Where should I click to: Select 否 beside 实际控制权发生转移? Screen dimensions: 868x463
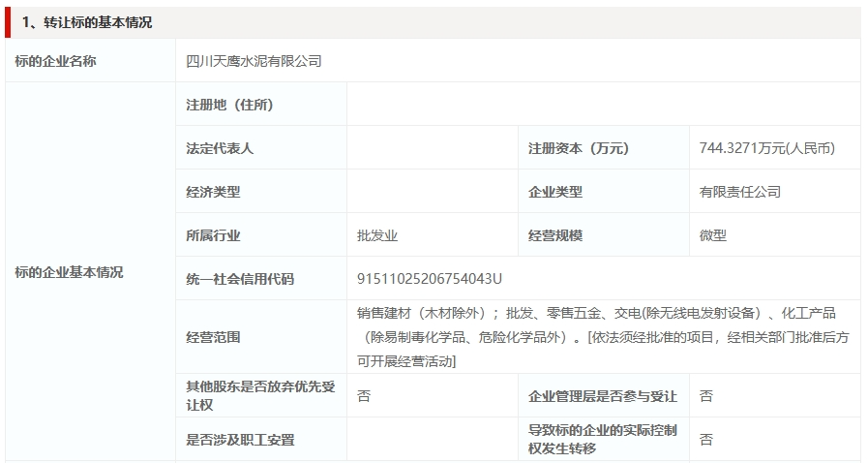coord(705,440)
